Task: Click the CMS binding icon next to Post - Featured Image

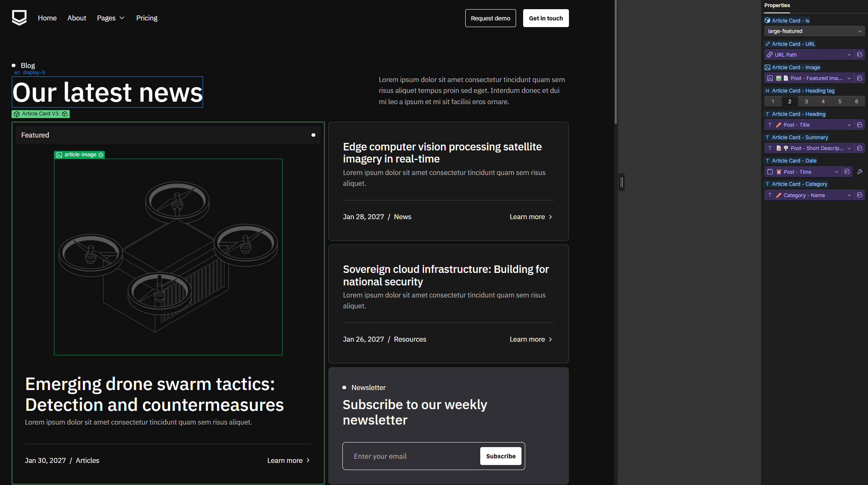Action: pyautogui.click(x=860, y=78)
